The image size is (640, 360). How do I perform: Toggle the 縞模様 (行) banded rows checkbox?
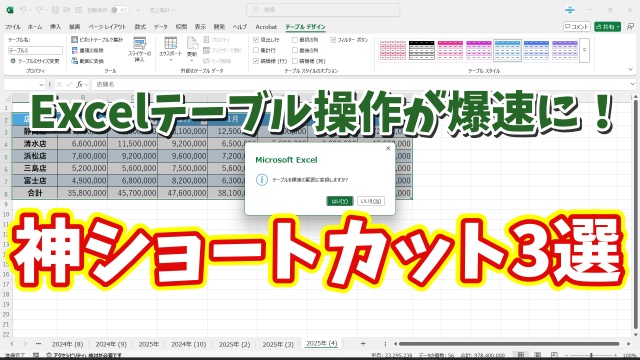pos(256,61)
